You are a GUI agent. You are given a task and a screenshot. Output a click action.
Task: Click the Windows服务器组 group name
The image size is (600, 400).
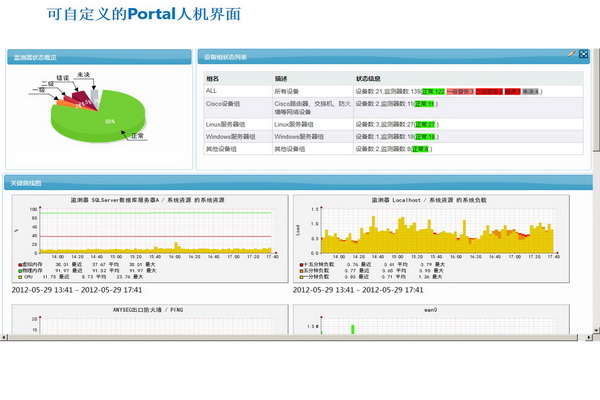point(232,136)
